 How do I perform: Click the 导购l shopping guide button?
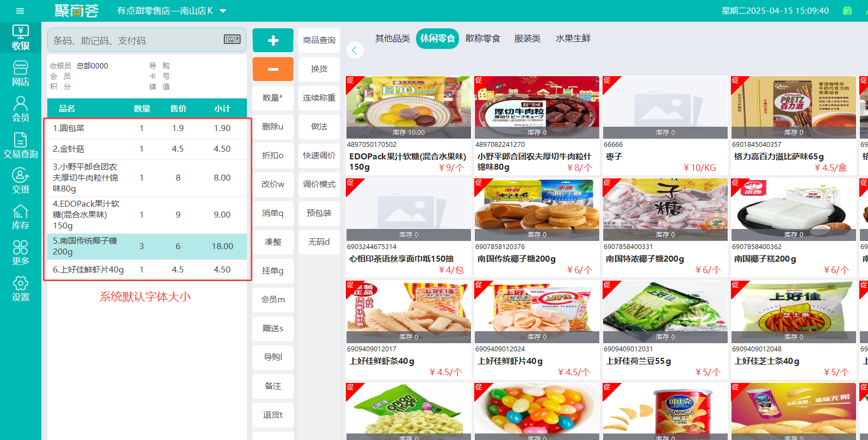[273, 357]
